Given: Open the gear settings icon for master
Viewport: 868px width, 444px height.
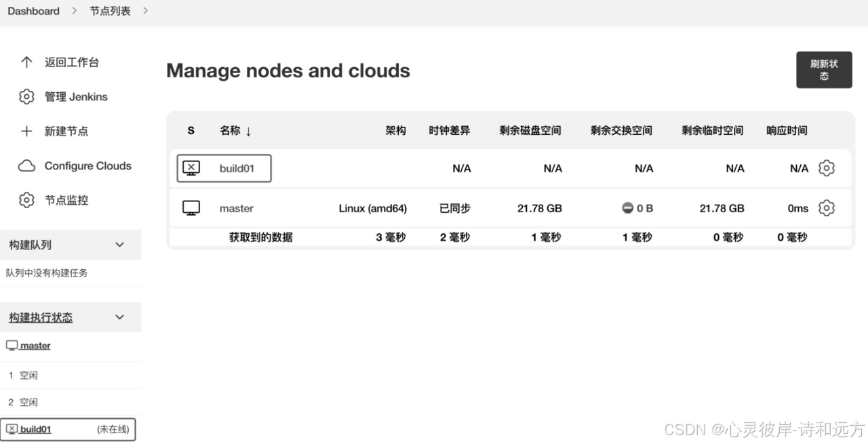Looking at the screenshot, I should 826,208.
